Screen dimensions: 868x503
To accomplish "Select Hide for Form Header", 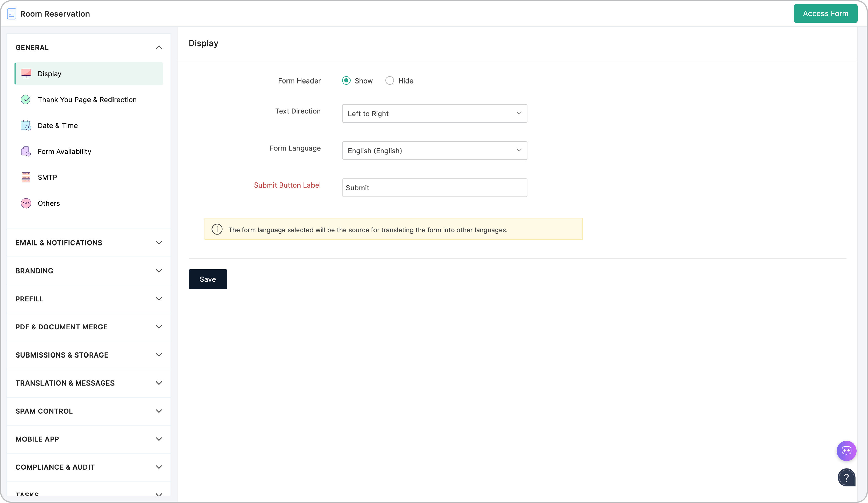I will point(389,81).
